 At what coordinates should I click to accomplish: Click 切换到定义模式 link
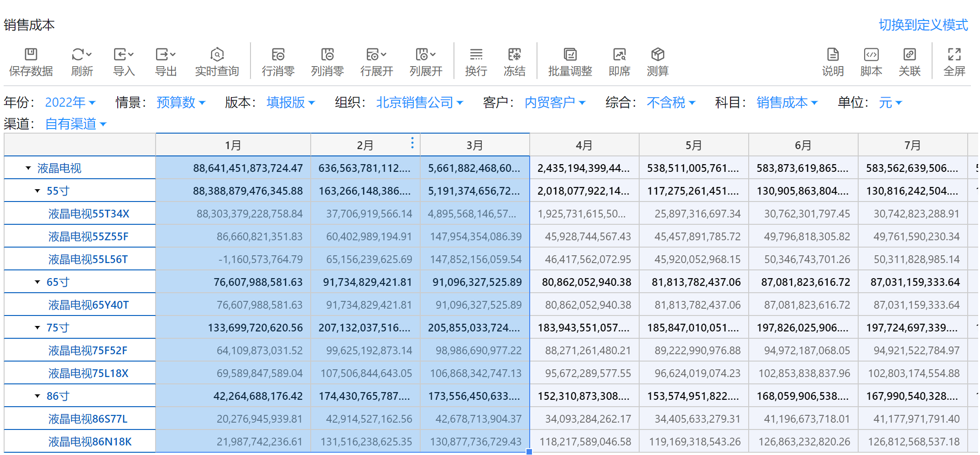point(923,25)
